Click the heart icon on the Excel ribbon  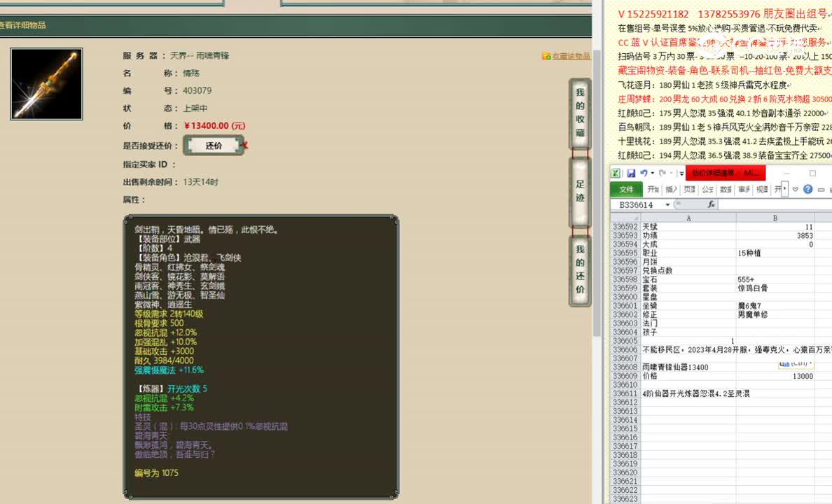coord(795,189)
